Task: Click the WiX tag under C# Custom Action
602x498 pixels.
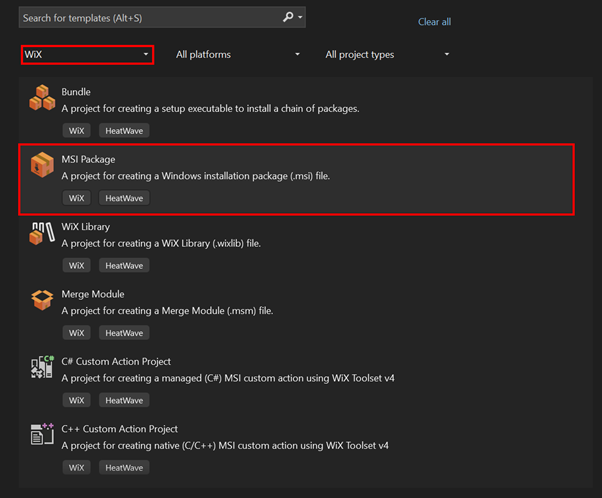Action: [76, 400]
